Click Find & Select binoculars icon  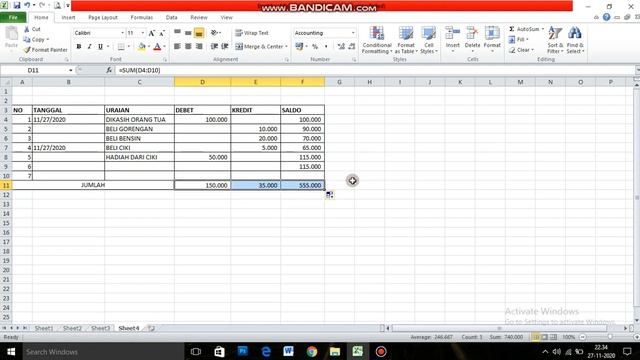(x=575, y=33)
